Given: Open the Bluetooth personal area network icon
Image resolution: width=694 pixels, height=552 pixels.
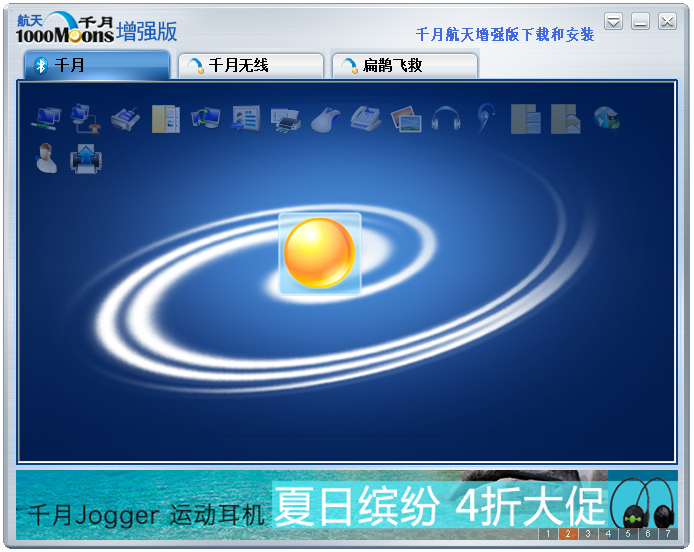Looking at the screenshot, I should [46, 119].
